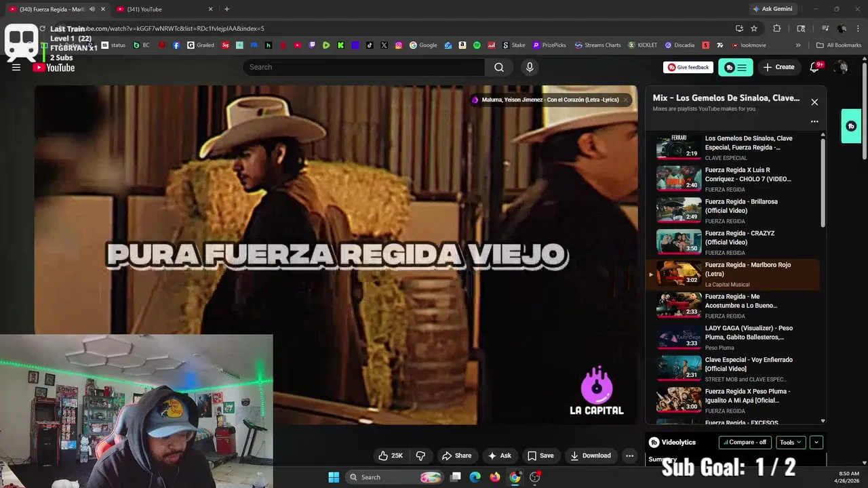The width and height of the screenshot is (868, 488).
Task: Play Fuerza Regida X Luis R Conriquez CHOLO 7
Action: pos(735,179)
